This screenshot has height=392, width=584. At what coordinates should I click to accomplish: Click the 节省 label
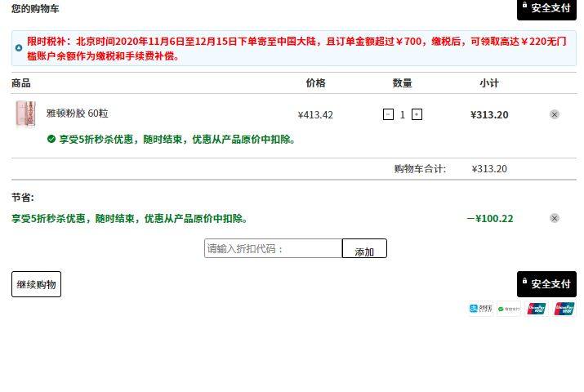point(23,198)
